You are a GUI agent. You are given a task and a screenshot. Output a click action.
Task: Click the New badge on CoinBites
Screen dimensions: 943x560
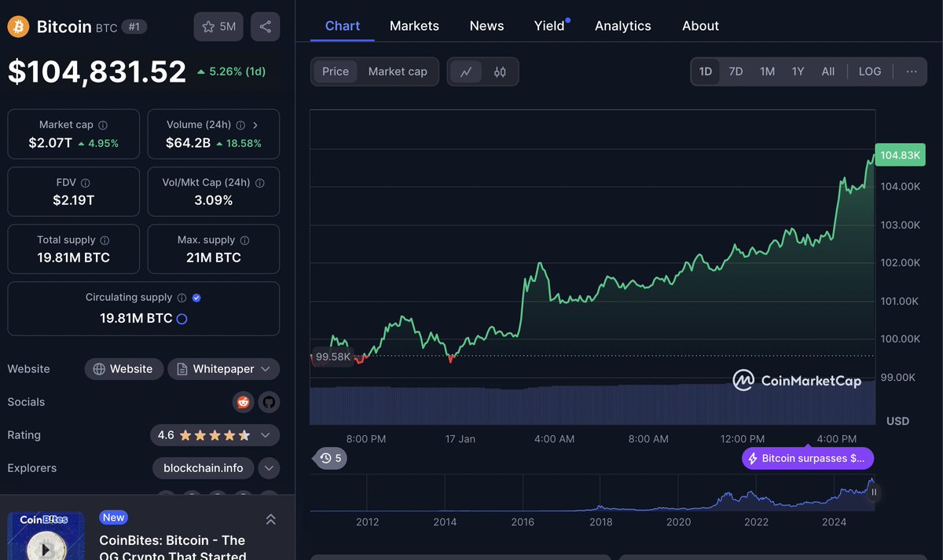(114, 518)
